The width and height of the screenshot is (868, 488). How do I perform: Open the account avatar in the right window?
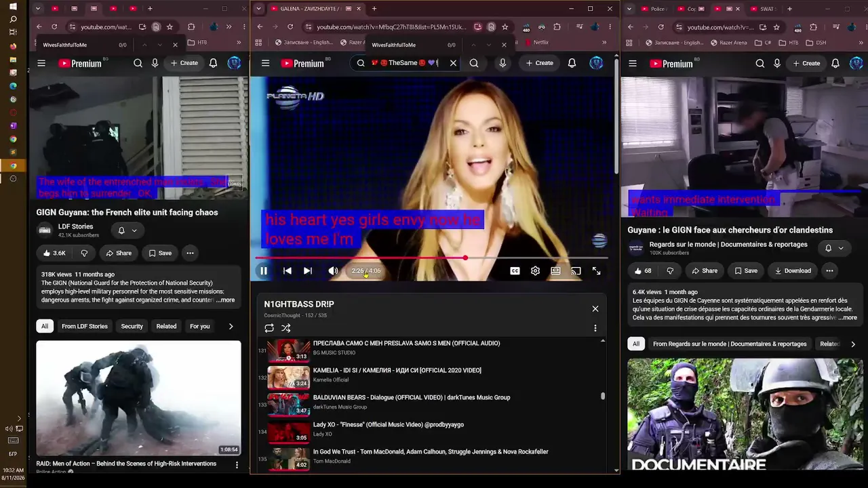[x=856, y=63]
